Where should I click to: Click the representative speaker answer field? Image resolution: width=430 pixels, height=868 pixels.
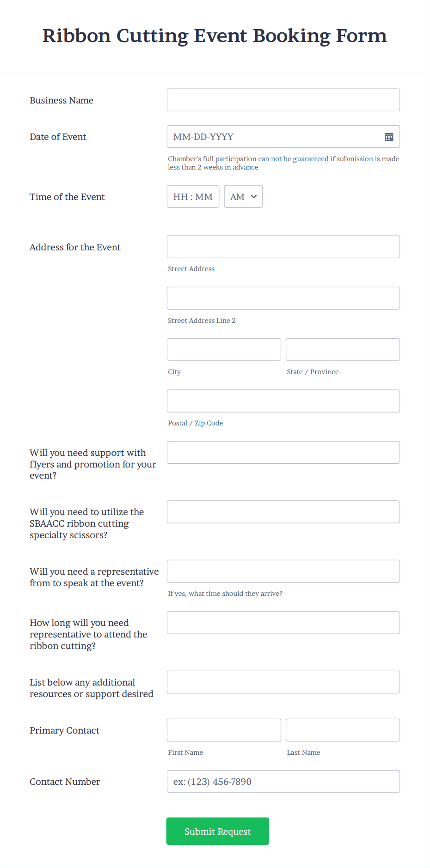tap(283, 571)
